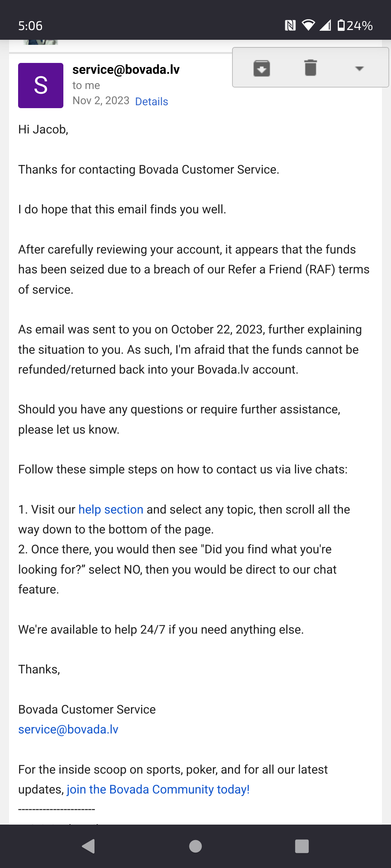Tap the 5:06 clock in status bar

(30, 26)
